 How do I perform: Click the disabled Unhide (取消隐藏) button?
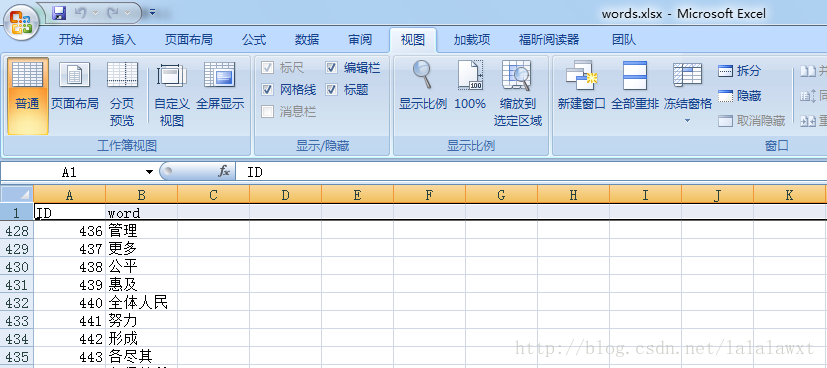click(x=752, y=121)
